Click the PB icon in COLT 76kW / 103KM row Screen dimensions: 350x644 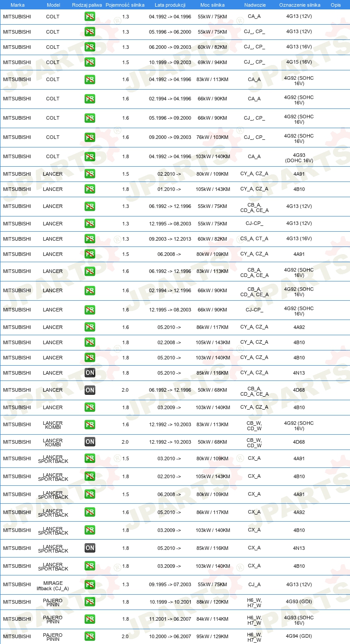90,138
